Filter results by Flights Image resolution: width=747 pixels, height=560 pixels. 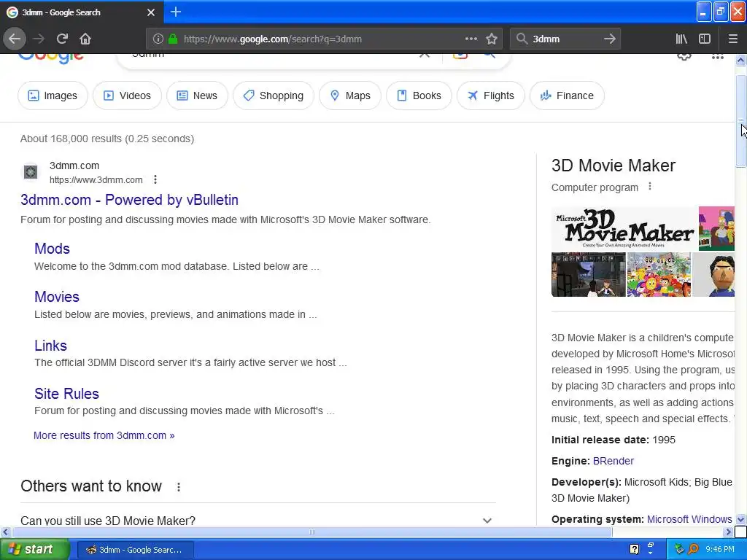click(491, 96)
